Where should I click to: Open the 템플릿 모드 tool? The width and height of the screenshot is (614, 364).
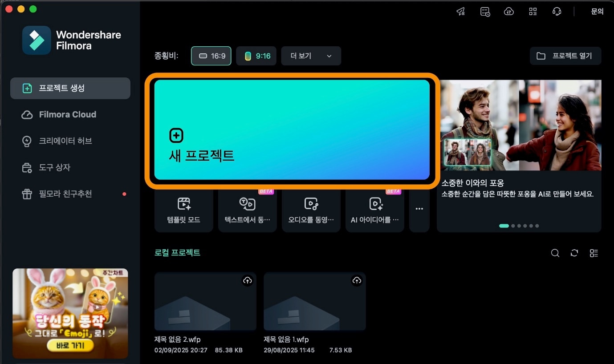[x=184, y=210]
